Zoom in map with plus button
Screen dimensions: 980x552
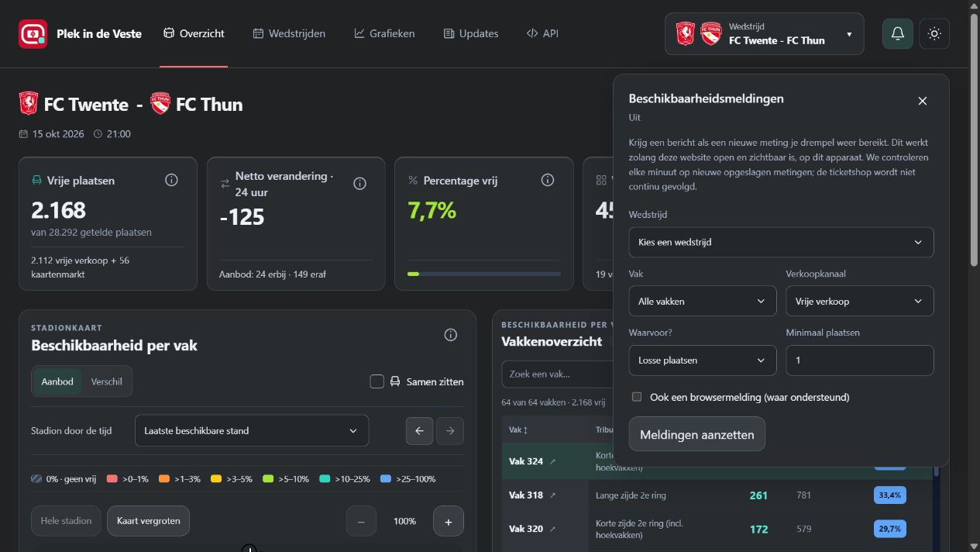(x=449, y=521)
